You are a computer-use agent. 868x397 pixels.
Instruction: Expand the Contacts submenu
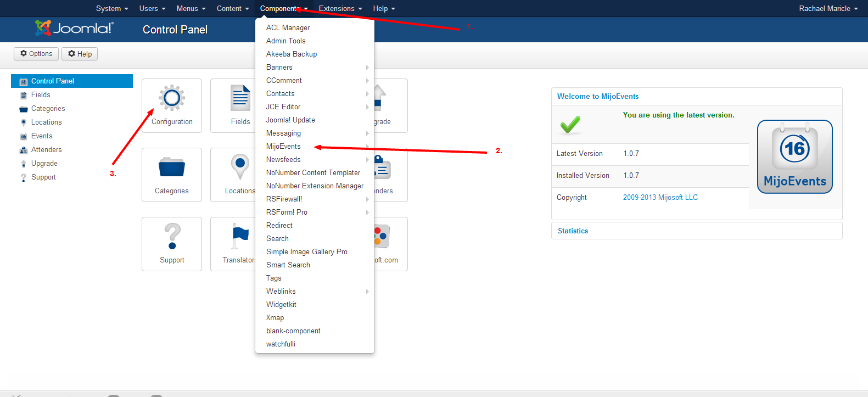(315, 94)
